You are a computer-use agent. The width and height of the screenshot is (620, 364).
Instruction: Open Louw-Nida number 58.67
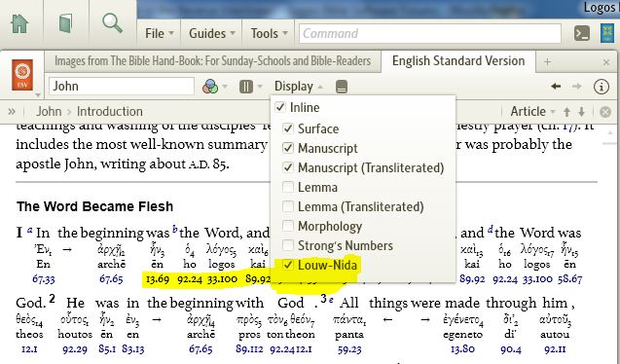(x=569, y=279)
